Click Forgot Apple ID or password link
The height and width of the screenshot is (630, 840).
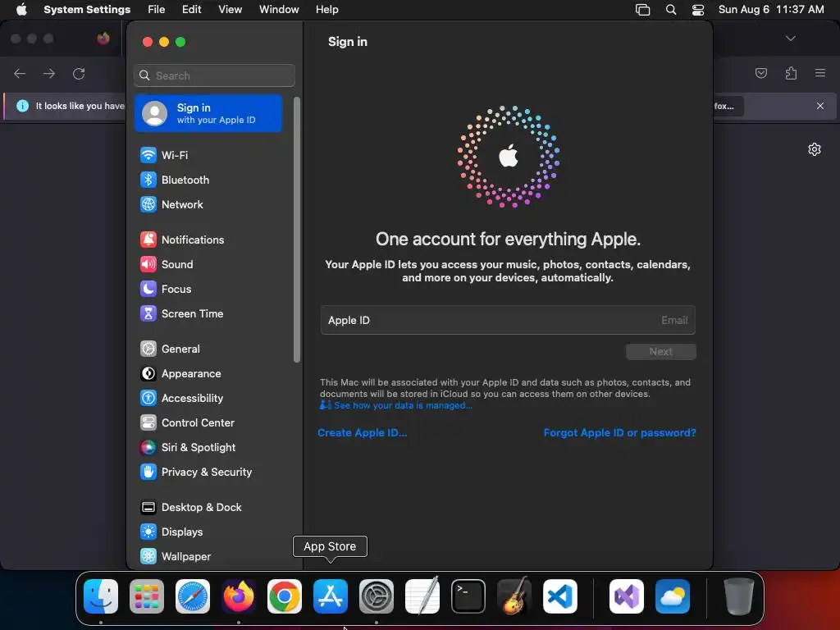[x=620, y=433]
